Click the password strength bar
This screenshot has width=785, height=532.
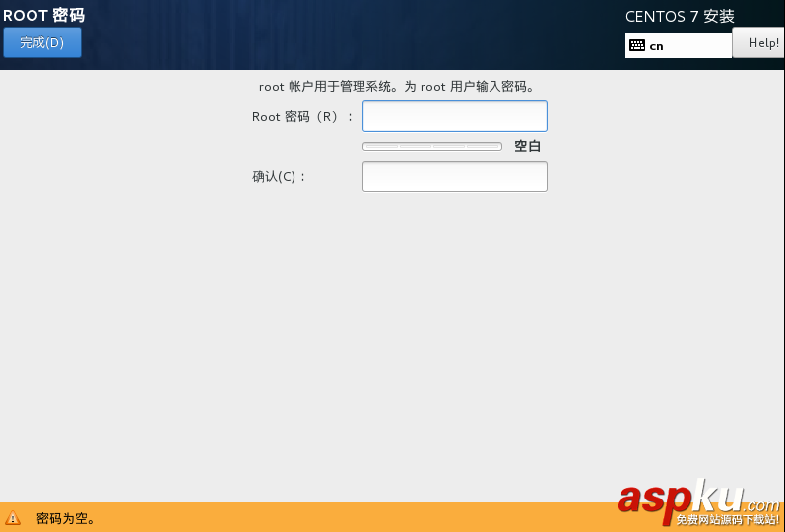(x=432, y=146)
